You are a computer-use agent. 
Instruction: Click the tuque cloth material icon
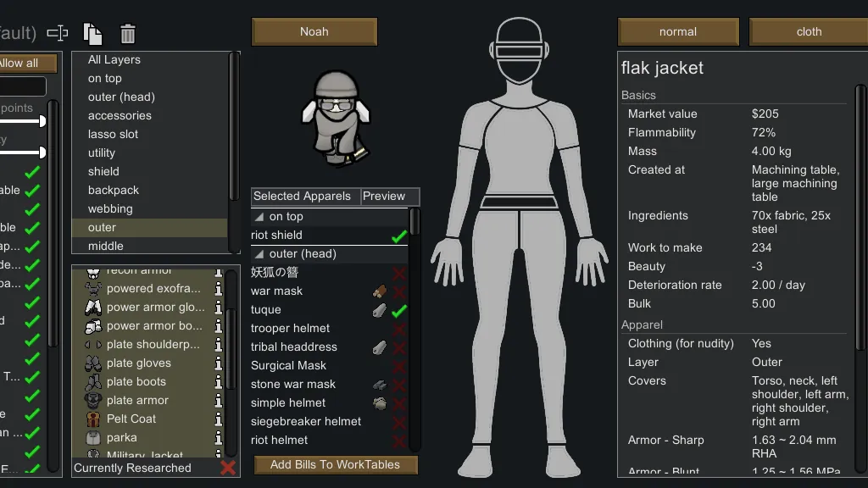[380, 310]
